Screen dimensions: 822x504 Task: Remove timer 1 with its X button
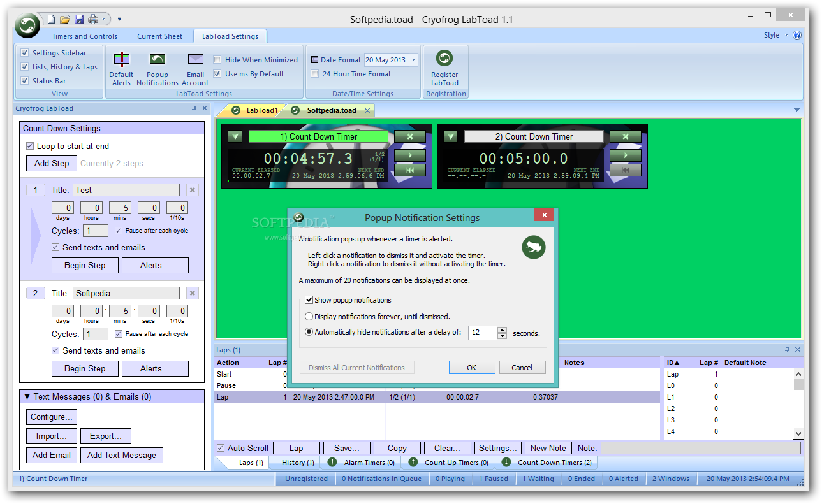410,136
